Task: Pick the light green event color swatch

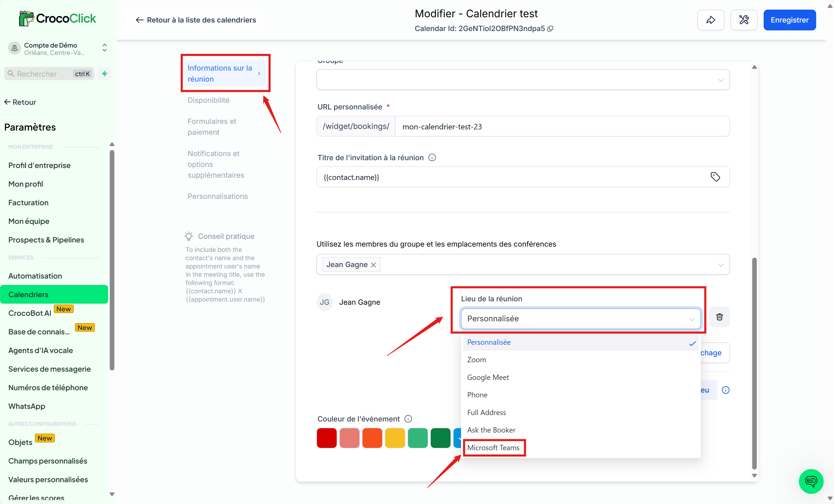Action: click(x=417, y=438)
